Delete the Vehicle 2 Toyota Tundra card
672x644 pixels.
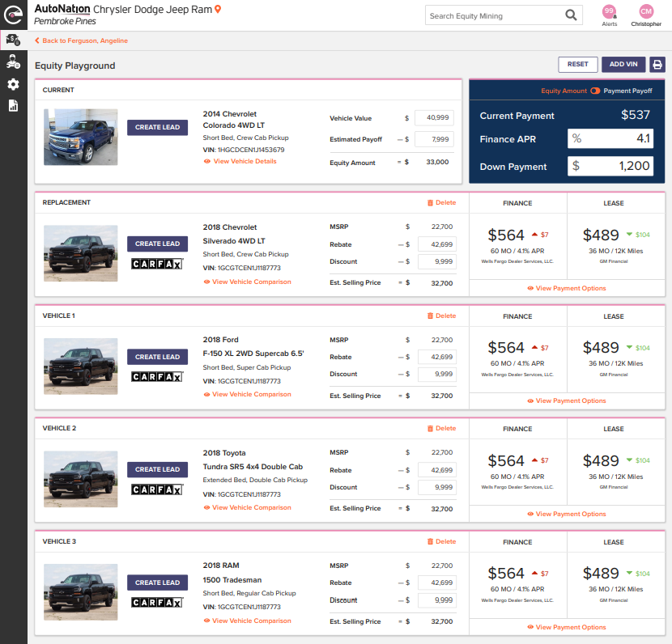pyautogui.click(x=441, y=429)
